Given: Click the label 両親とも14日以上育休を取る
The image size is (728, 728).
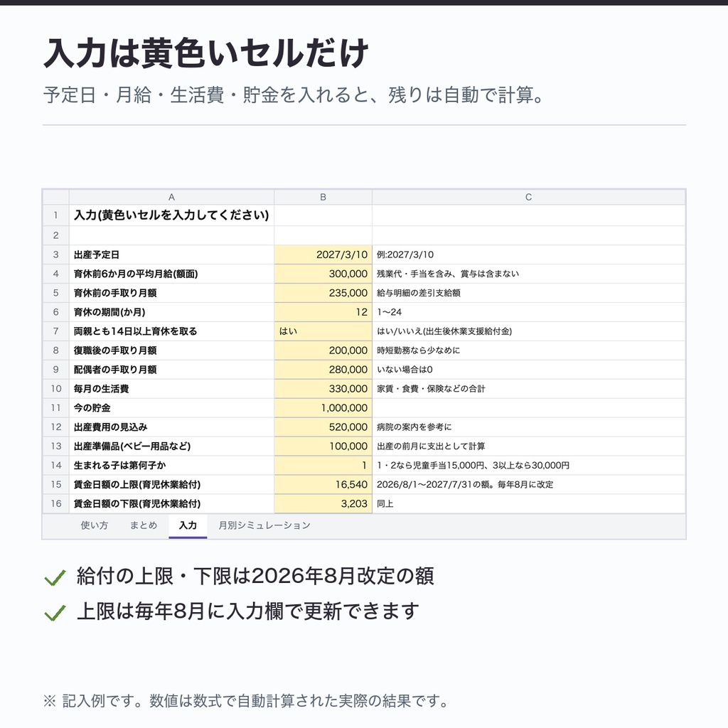Looking at the screenshot, I should click(x=136, y=331).
